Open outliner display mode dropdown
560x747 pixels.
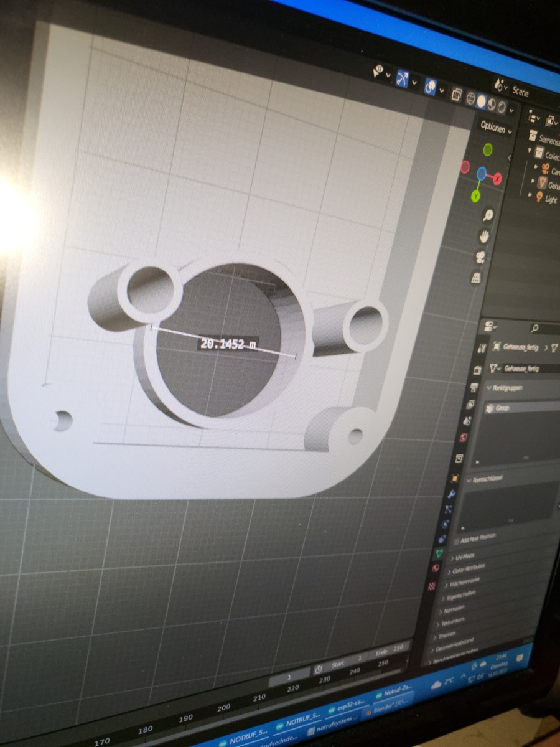click(x=551, y=120)
